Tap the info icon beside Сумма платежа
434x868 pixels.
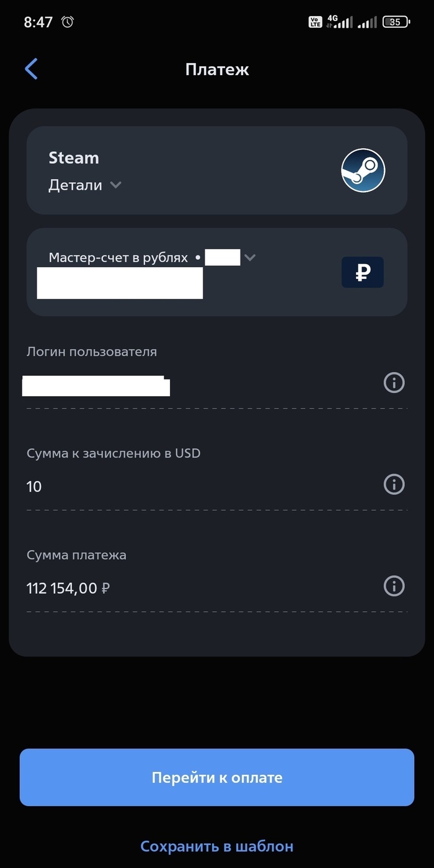394,586
